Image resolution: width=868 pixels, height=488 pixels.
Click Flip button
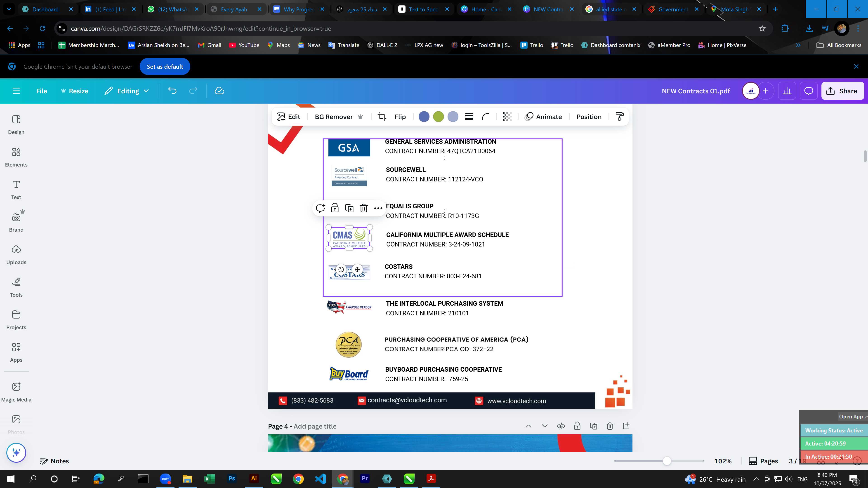(x=400, y=117)
